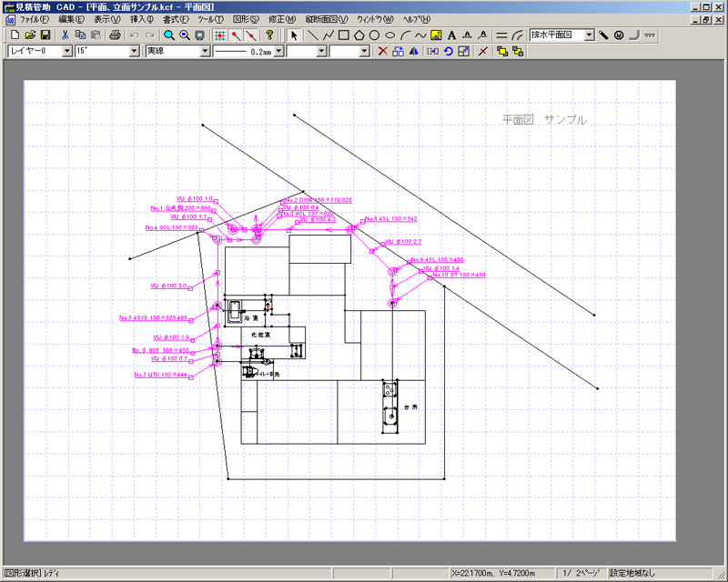728x582 pixels.
Task: Expand the first empty combo box after line width
Action: [321, 51]
